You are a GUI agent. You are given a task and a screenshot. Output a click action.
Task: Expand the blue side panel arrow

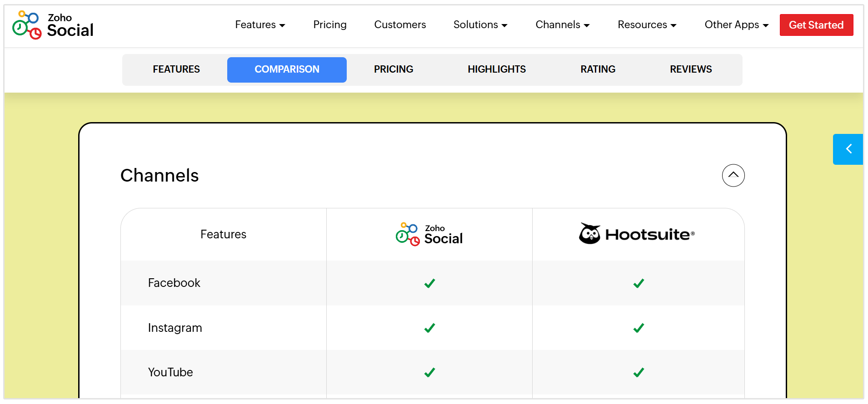click(x=848, y=149)
